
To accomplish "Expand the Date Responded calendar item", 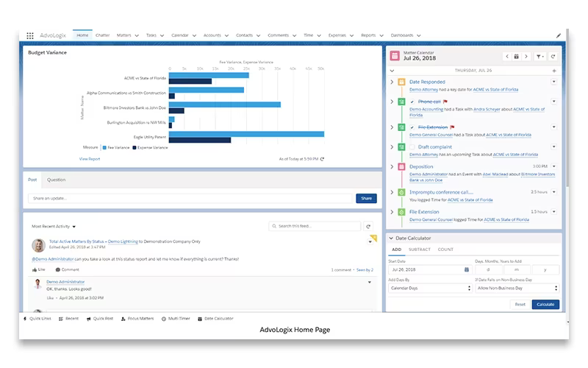I will (x=392, y=82).
